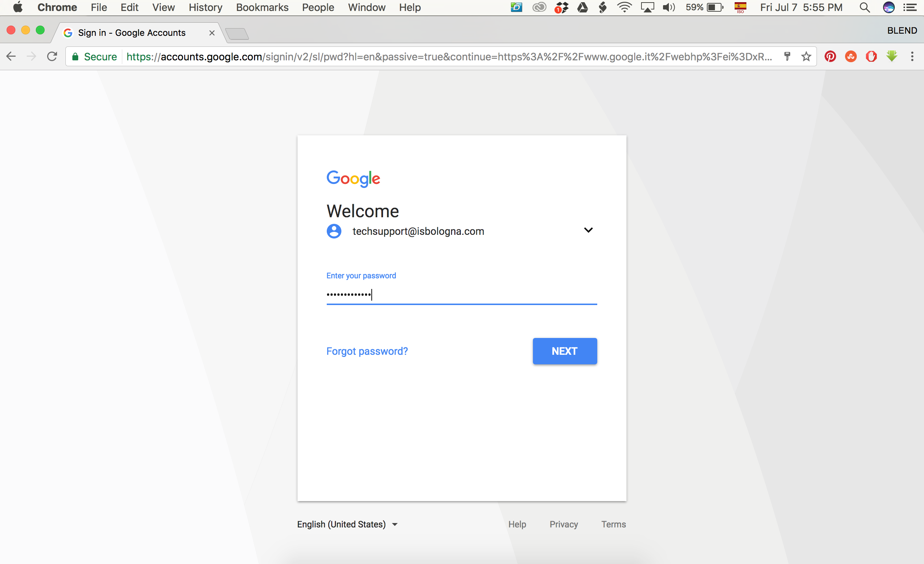Click the Forgot password? link
Screen dimensions: 924x564
tap(367, 351)
